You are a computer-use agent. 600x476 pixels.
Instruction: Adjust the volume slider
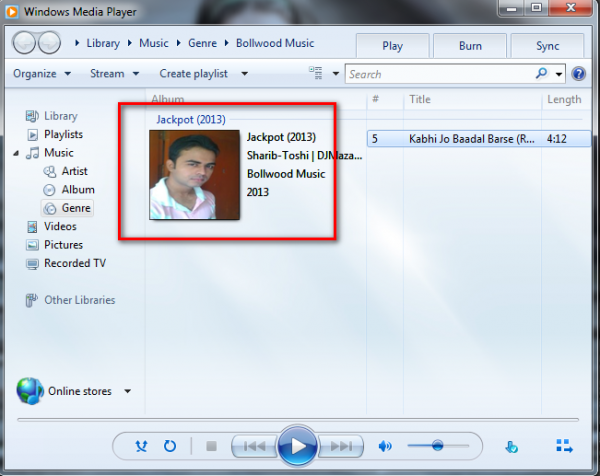pos(438,446)
